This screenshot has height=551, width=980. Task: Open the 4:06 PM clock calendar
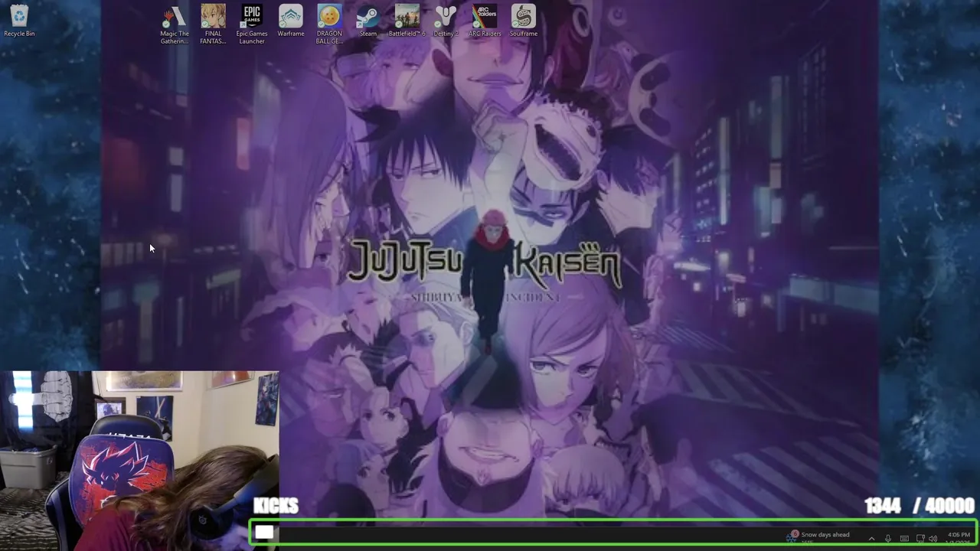pos(959,538)
